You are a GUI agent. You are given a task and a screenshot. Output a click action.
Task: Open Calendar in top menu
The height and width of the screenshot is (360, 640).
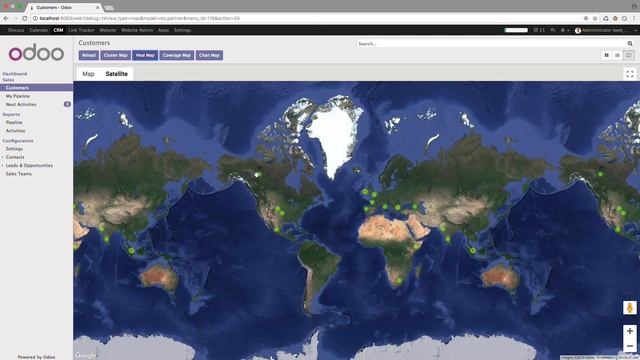(x=39, y=30)
